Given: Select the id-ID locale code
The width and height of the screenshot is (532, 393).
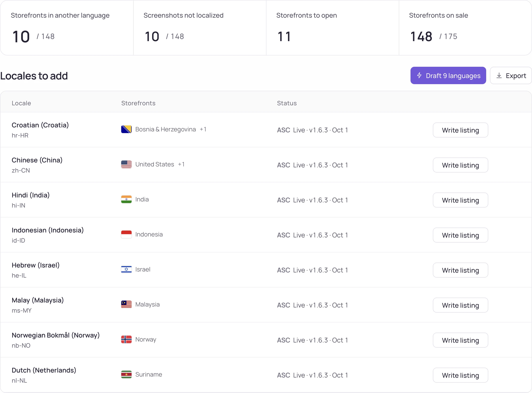Looking at the screenshot, I should tap(18, 240).
